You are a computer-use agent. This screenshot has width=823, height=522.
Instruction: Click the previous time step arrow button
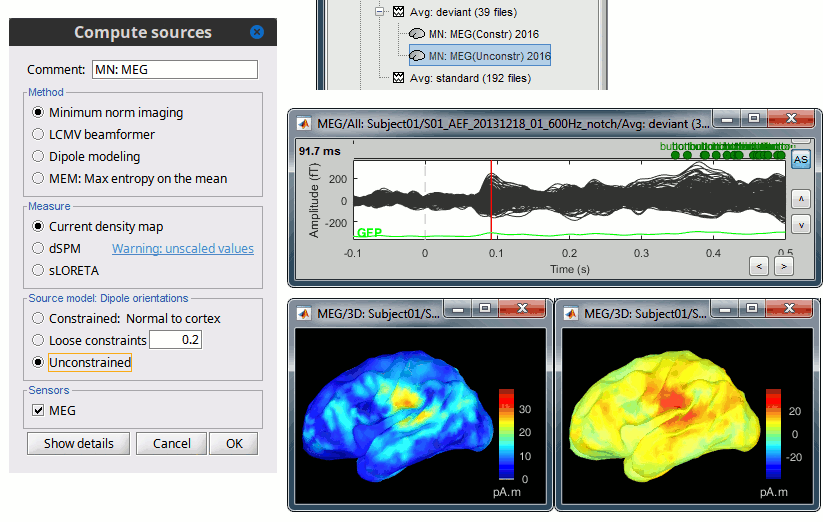point(759,266)
